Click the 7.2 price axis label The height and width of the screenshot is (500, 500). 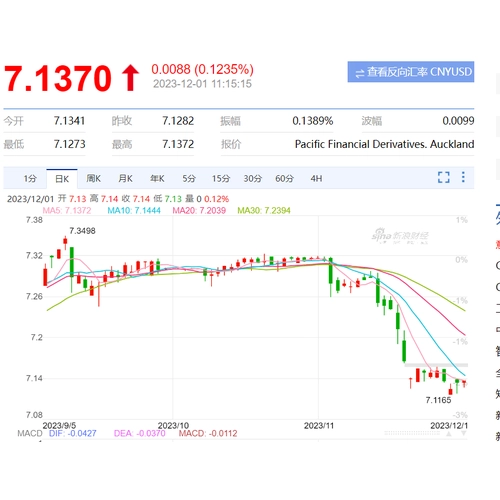[37, 337]
